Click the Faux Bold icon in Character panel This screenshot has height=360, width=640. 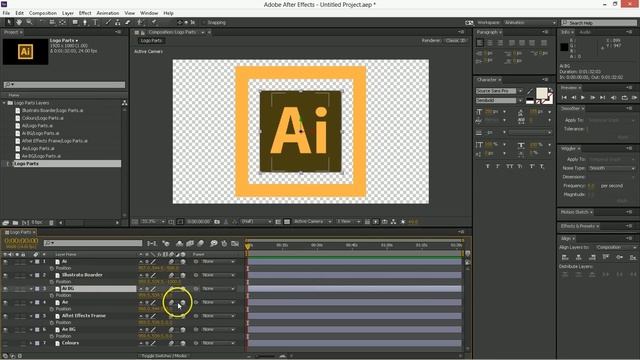coord(488,166)
